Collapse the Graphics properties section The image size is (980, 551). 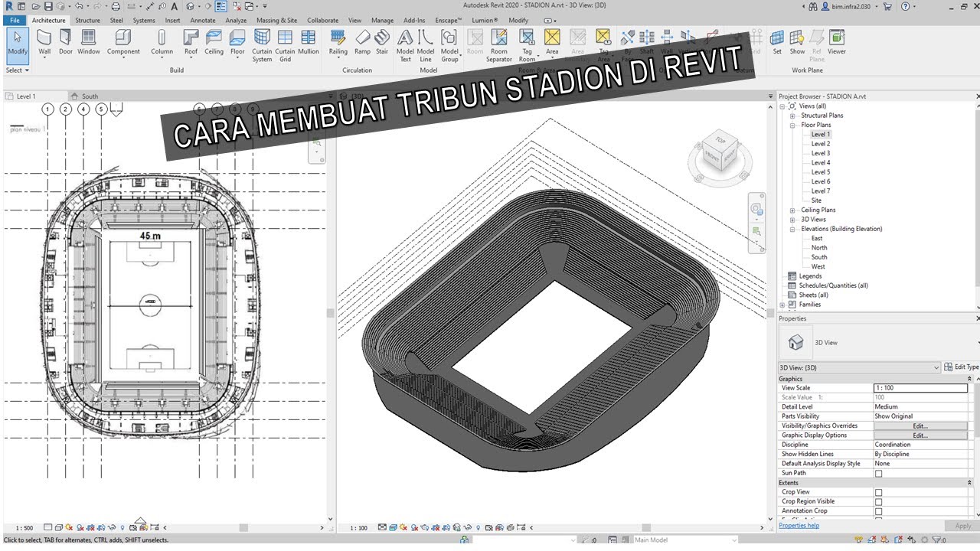pos(969,379)
